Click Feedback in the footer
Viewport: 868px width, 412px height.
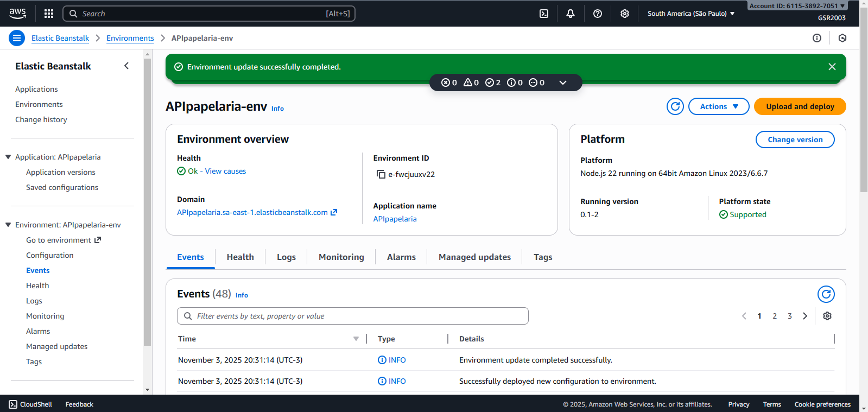pyautogui.click(x=79, y=404)
